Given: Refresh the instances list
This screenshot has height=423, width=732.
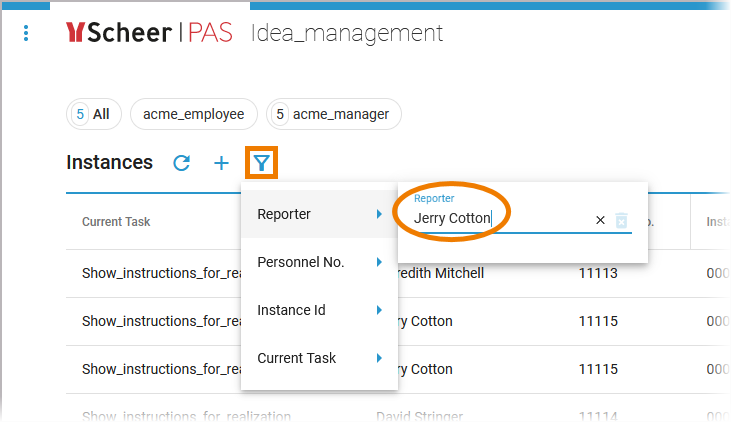Looking at the screenshot, I should coord(182,163).
